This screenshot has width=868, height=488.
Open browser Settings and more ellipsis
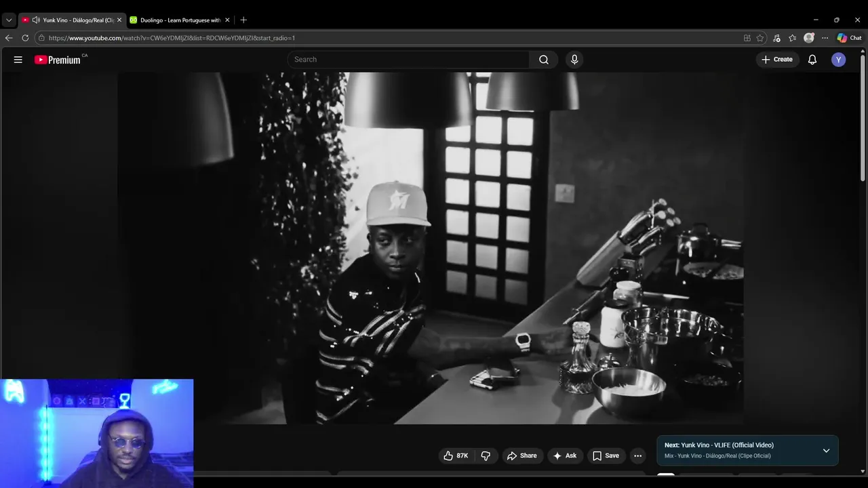pos(825,38)
